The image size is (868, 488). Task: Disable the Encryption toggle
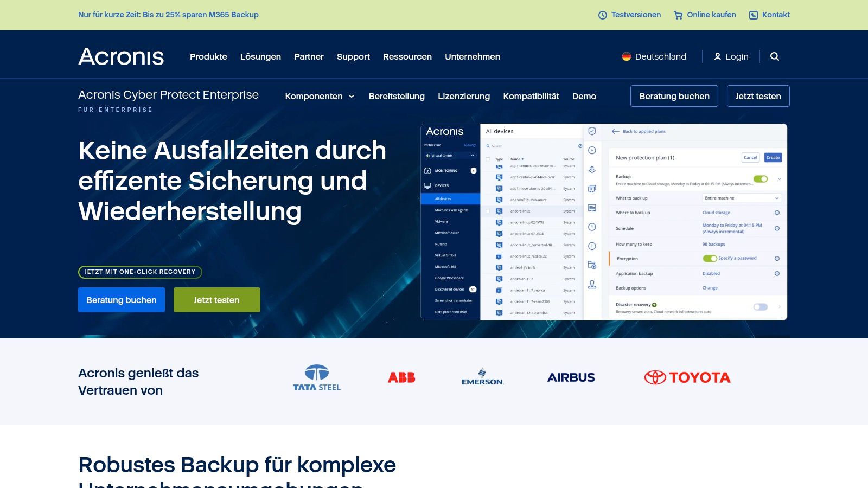pyautogui.click(x=710, y=259)
